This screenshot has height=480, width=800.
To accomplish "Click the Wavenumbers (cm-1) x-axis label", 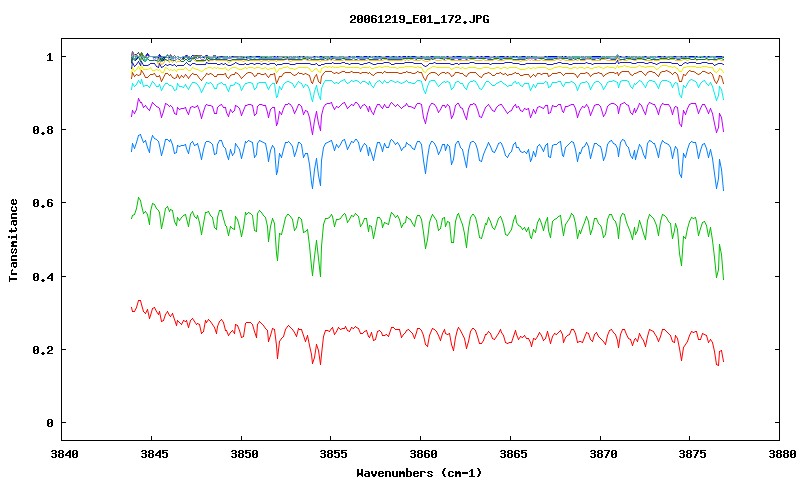I will coord(419,473).
